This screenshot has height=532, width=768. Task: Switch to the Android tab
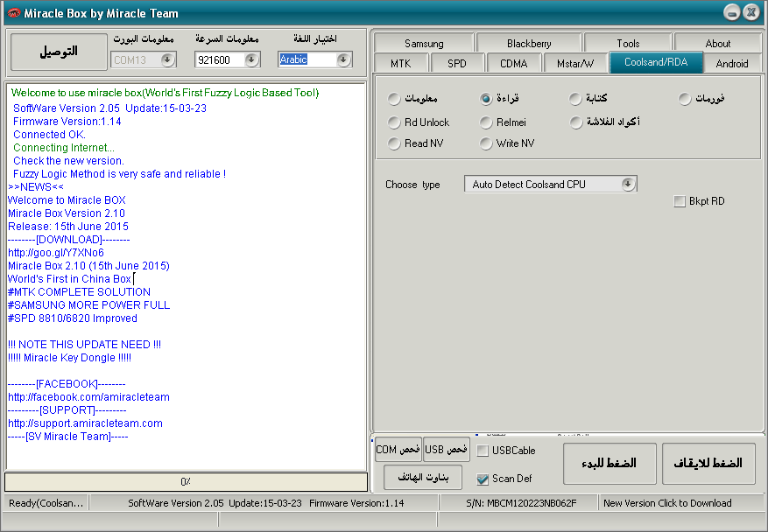(x=732, y=63)
